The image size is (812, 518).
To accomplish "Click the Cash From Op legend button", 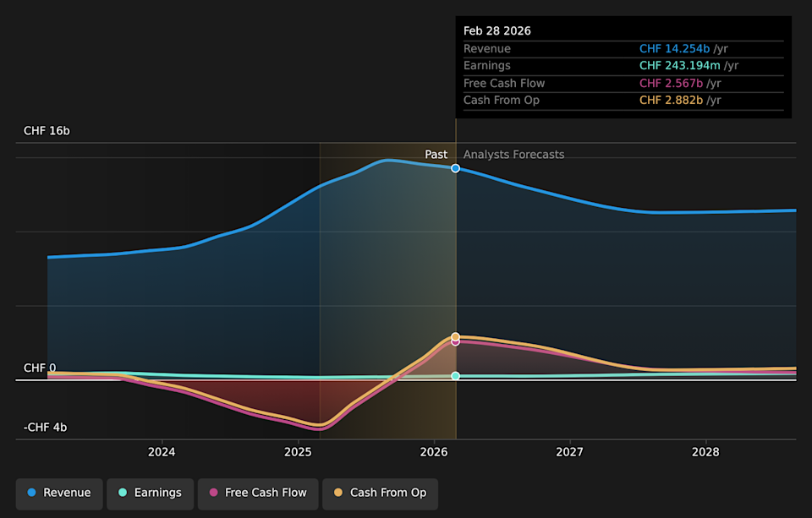I will tap(380, 493).
